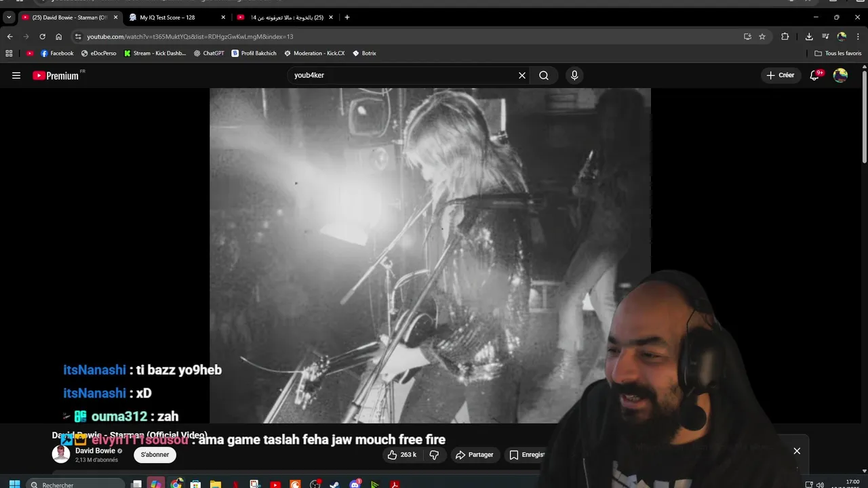The image size is (868, 488).
Task: Open the ChatGPT bookmark
Action: pos(209,53)
